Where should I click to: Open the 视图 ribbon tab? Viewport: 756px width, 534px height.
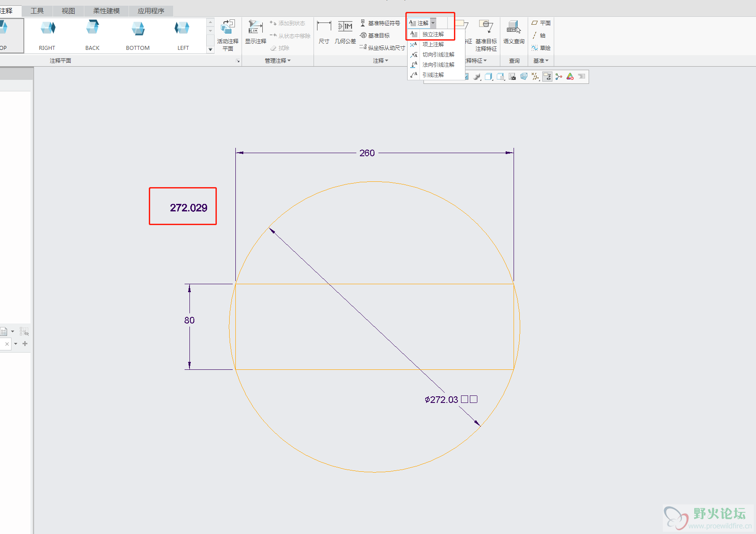(x=68, y=11)
